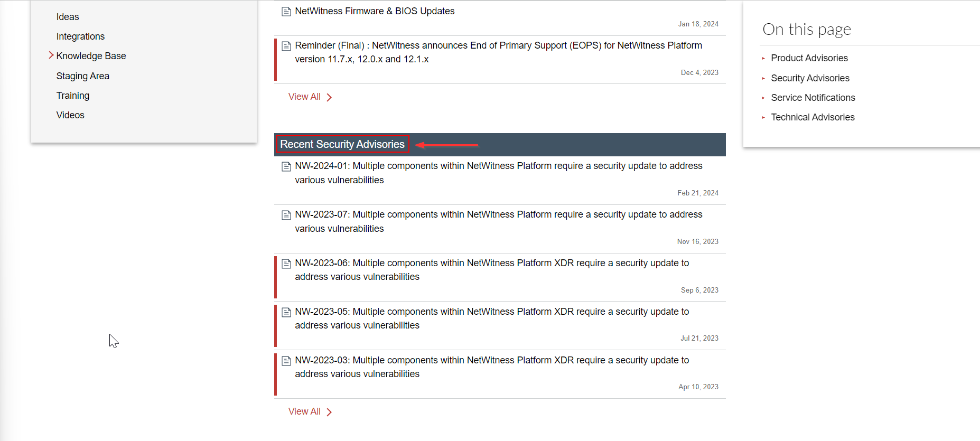Click document icon next to EOPS Reminder article

point(286,46)
